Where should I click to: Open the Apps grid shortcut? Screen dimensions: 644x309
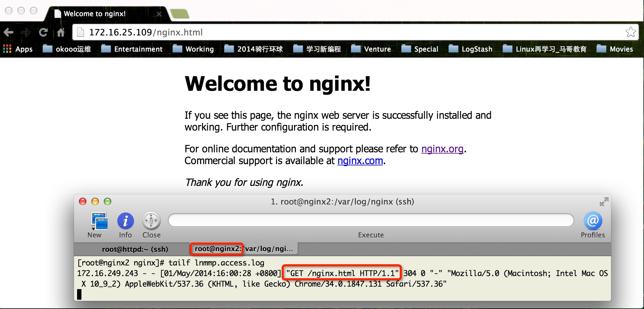pyautogui.click(x=18, y=49)
